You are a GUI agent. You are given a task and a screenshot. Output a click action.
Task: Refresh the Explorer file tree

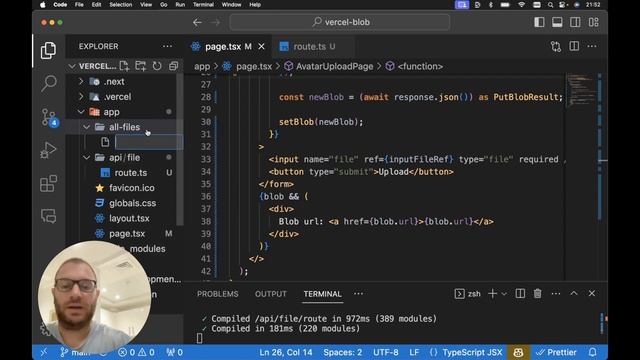(157, 66)
